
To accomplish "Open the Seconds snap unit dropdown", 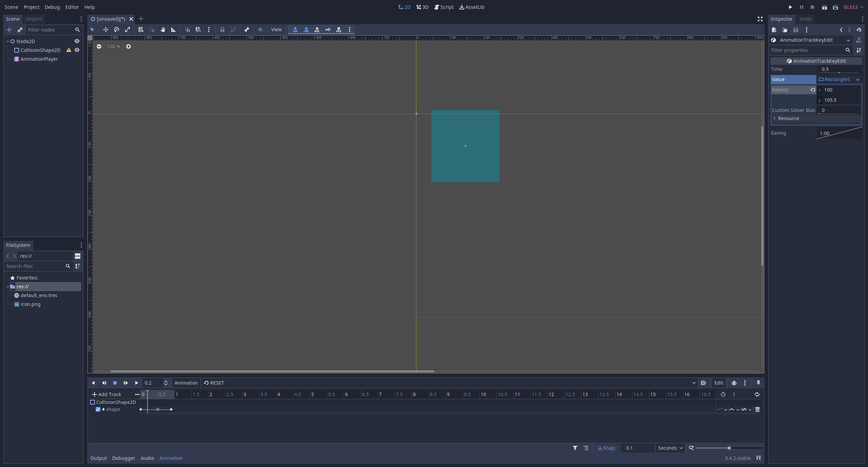I will (670, 448).
